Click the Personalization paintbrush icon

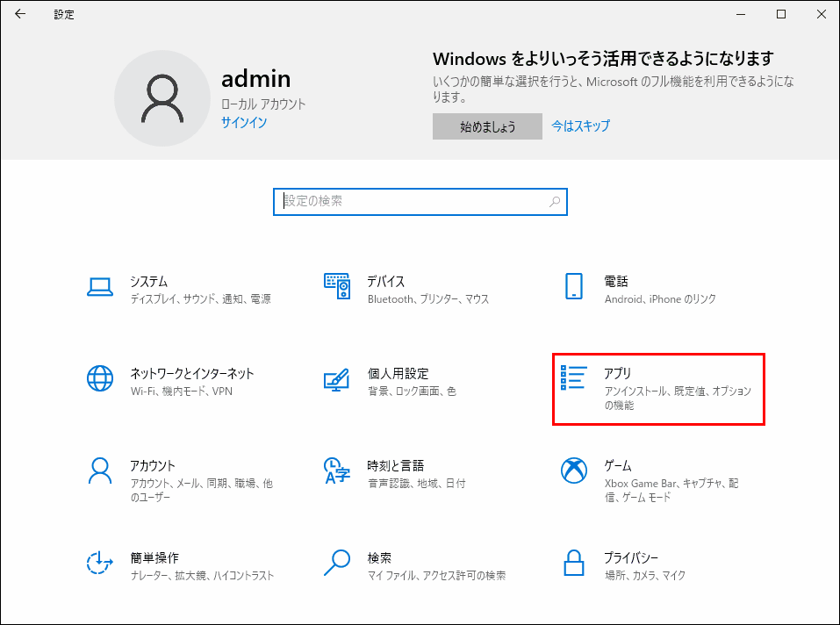(337, 379)
